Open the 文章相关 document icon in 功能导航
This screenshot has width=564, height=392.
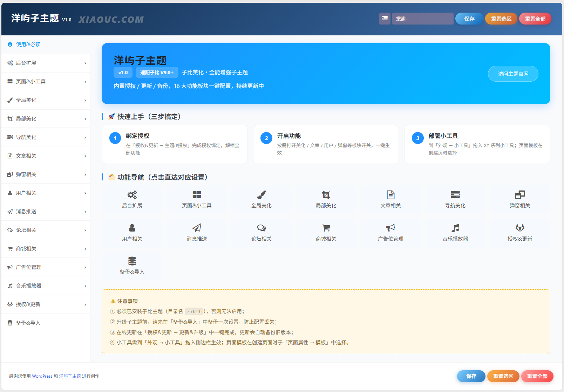click(390, 194)
